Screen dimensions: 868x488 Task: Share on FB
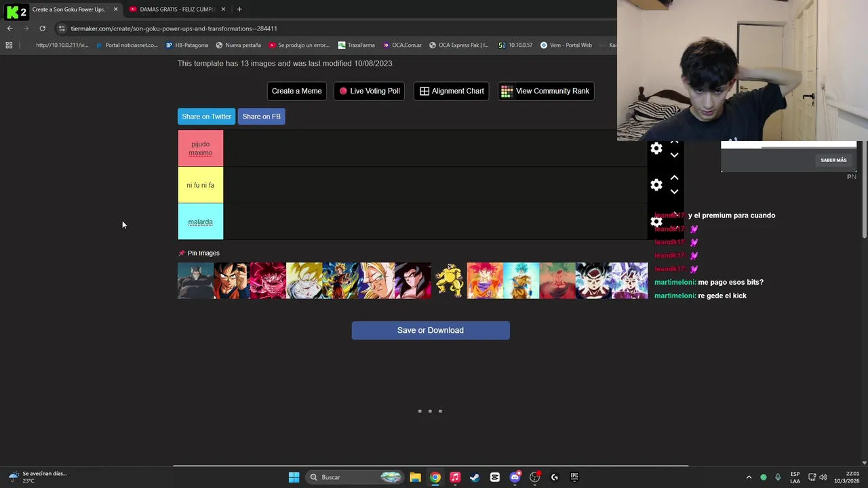tap(261, 117)
